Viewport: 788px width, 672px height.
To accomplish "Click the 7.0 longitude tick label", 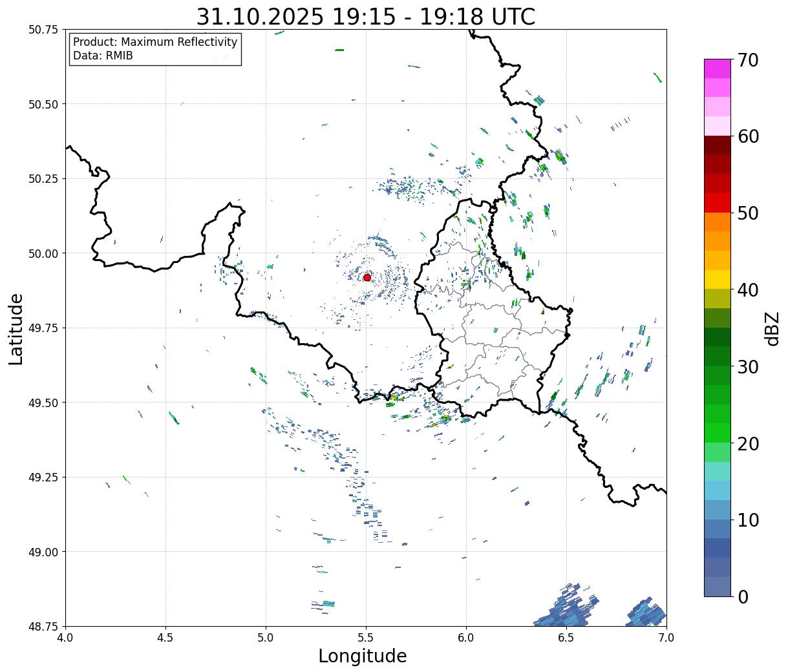I will pyautogui.click(x=666, y=638).
